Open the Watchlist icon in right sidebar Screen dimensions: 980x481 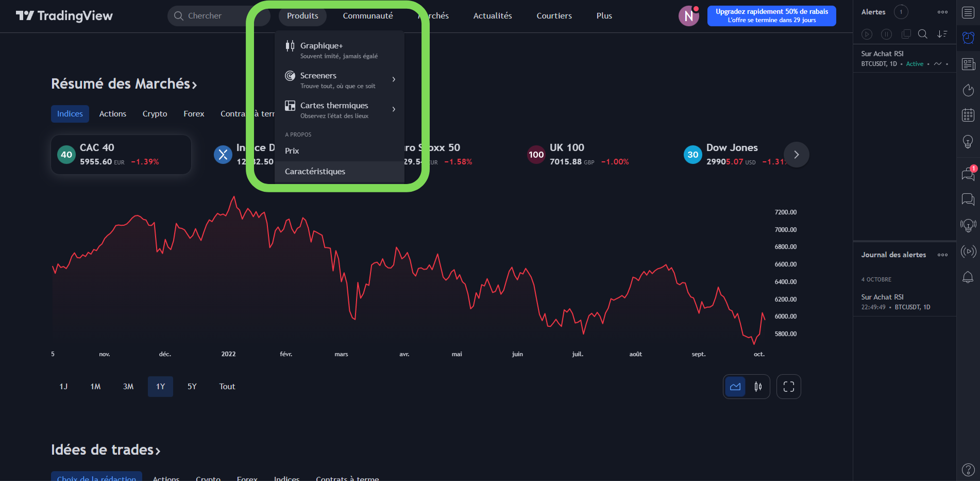(968, 13)
